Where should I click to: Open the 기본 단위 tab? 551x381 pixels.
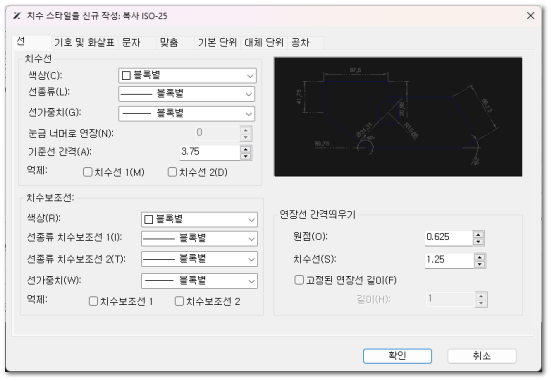coord(217,43)
